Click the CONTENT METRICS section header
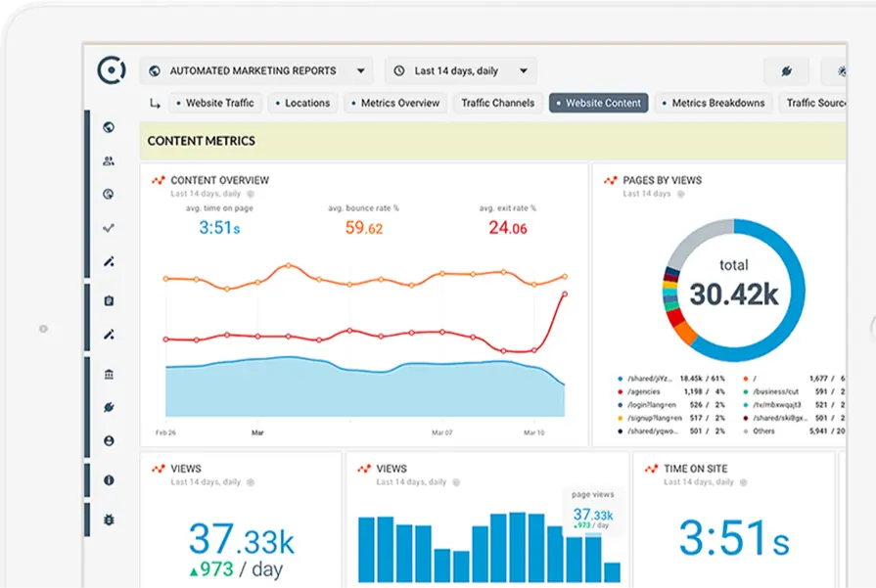The image size is (876, 588). [201, 141]
